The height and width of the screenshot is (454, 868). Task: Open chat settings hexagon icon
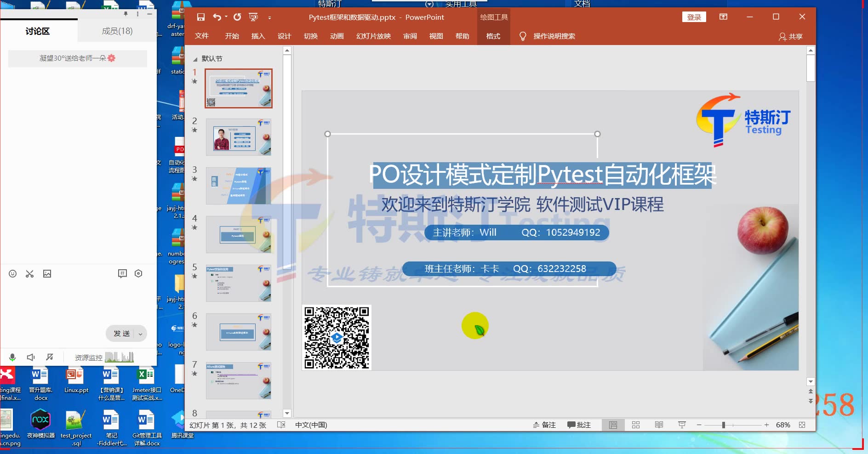[x=138, y=273]
